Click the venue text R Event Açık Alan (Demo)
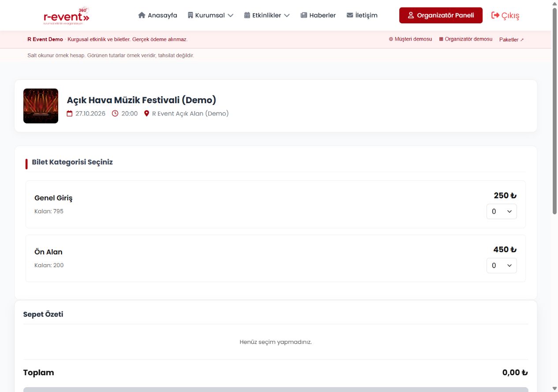558x392 pixels. 191,114
